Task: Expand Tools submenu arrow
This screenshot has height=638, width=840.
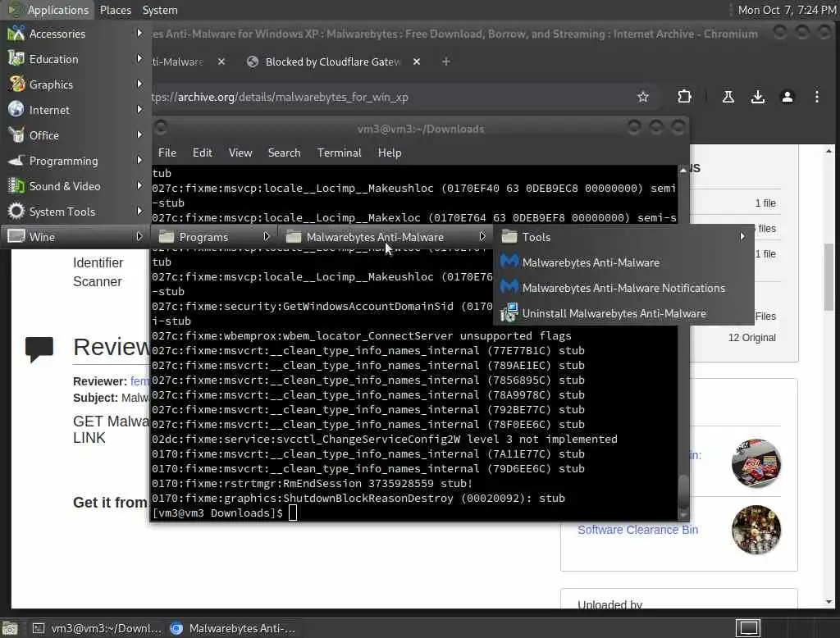Action: pyautogui.click(x=742, y=236)
